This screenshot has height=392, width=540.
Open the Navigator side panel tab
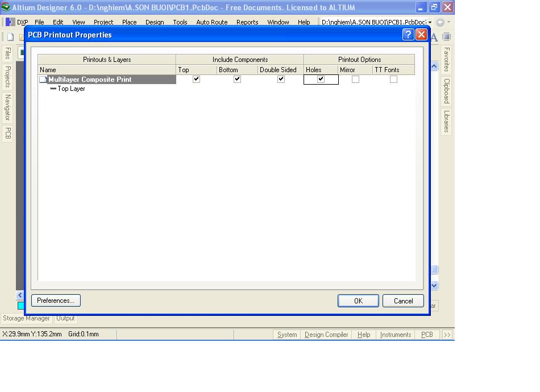[7, 107]
